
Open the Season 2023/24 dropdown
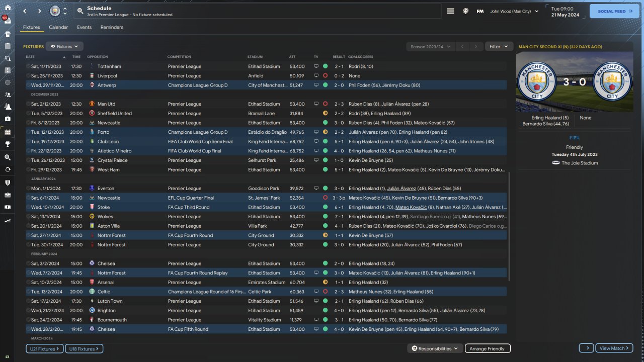click(431, 46)
